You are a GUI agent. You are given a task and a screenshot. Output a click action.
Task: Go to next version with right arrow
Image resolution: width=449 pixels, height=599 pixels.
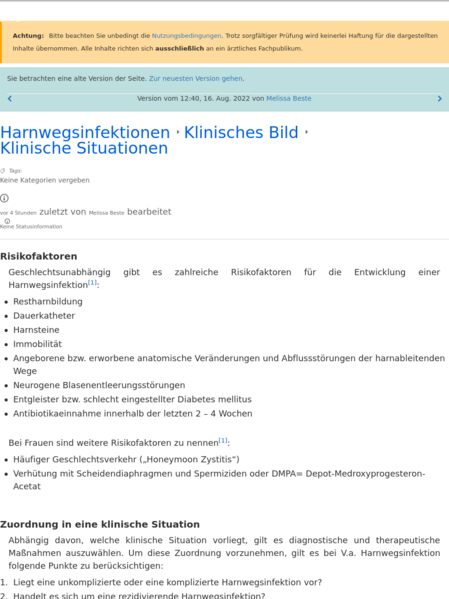(439, 99)
